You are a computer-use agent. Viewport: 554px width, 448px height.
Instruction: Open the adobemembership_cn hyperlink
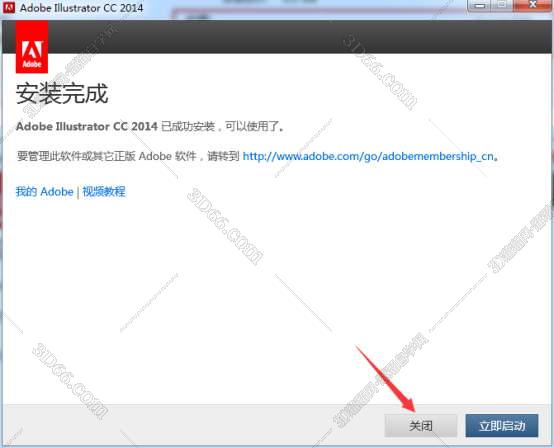pyautogui.click(x=369, y=156)
